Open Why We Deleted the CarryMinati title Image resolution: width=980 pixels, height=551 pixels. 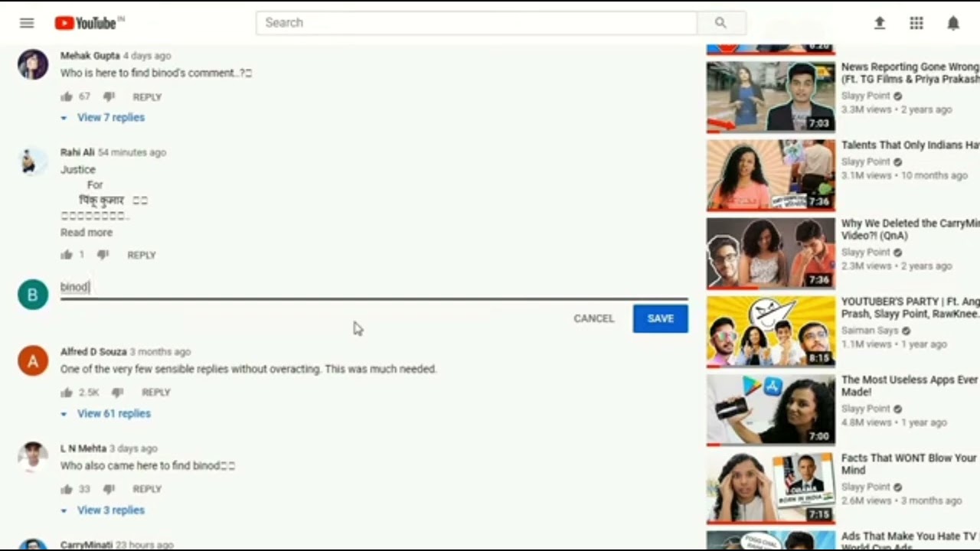910,230
